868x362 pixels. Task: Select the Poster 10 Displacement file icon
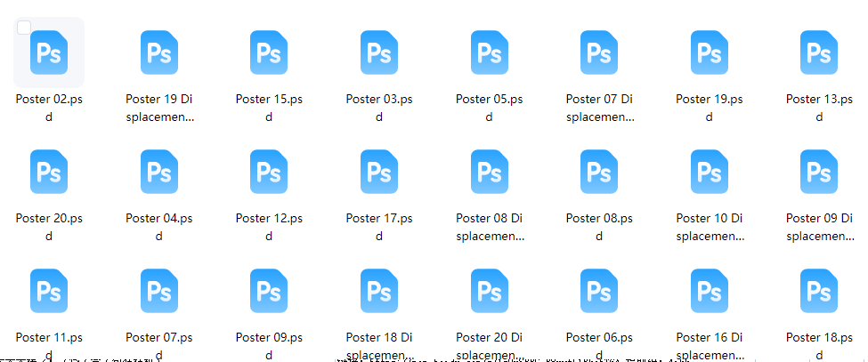tap(710, 172)
